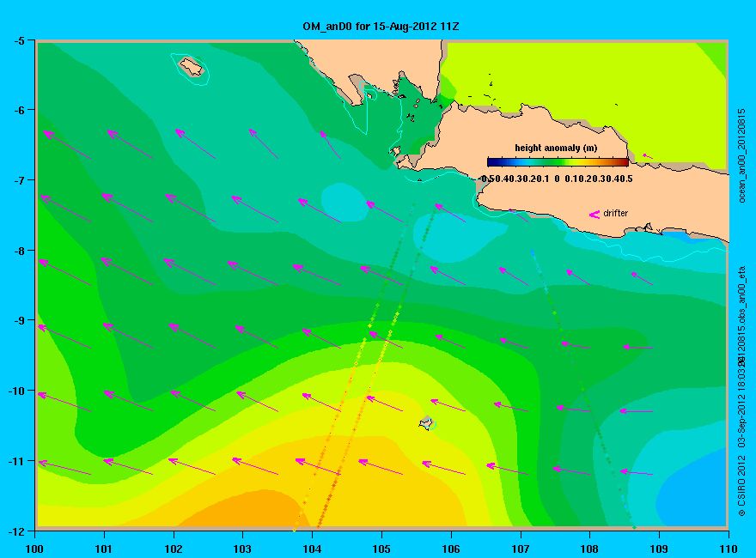
Task: Click the -11 latitude axis label
Action: pyautogui.click(x=16, y=461)
